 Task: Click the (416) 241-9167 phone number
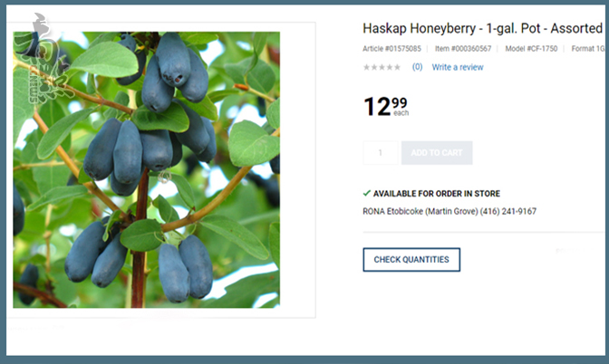click(508, 212)
